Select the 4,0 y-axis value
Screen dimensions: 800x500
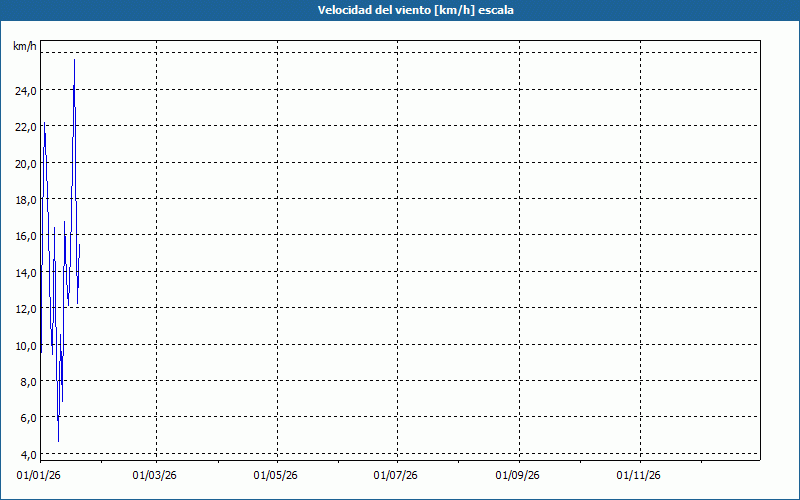[28, 455]
